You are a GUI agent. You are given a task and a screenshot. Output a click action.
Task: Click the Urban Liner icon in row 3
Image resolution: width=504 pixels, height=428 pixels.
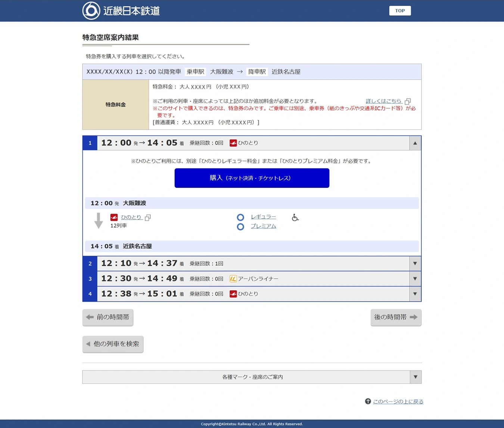pos(233,279)
